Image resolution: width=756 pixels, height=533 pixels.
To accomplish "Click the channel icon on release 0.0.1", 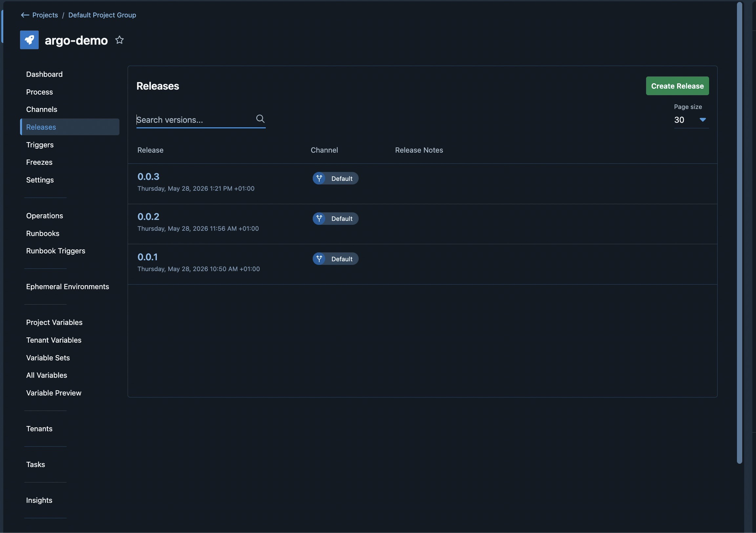I will (x=319, y=259).
